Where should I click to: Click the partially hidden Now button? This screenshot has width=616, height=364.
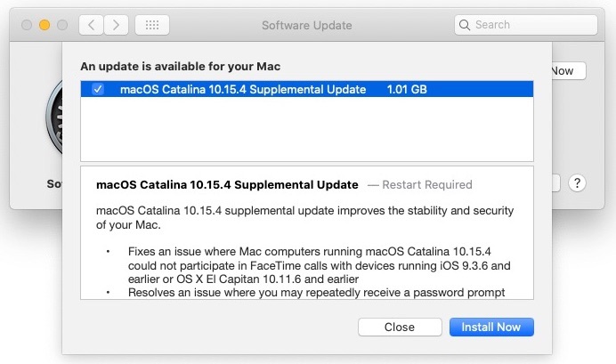[x=569, y=71]
